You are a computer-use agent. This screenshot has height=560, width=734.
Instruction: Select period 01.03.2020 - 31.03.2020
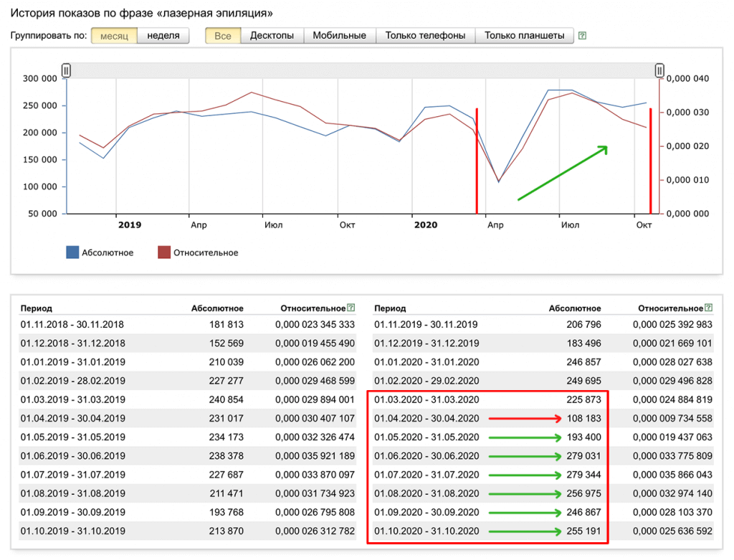tap(426, 399)
